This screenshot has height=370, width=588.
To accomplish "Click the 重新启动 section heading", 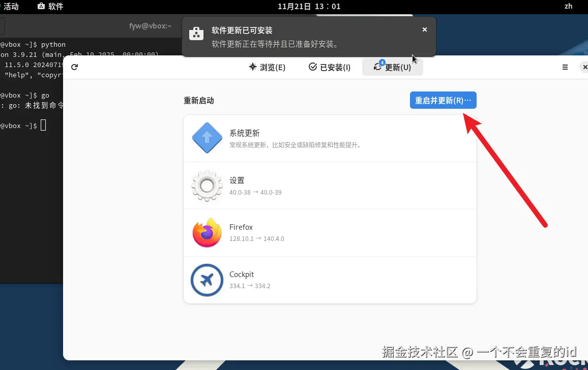I will coord(199,101).
